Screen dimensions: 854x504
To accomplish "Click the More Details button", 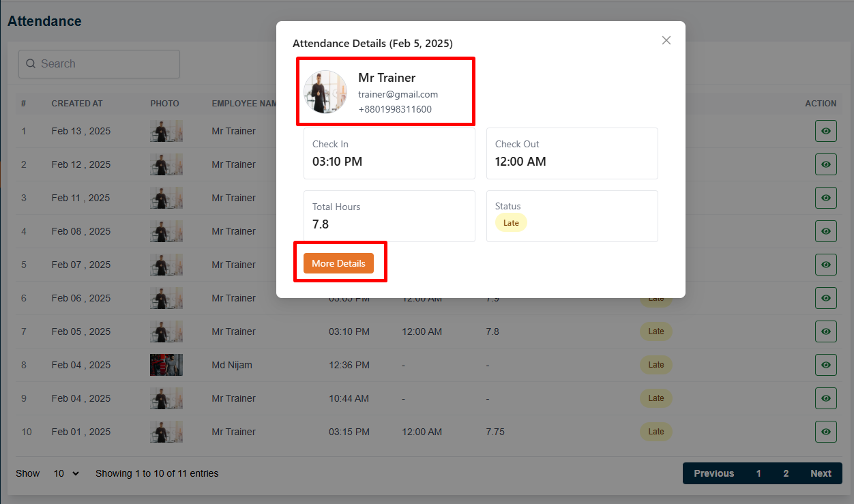I will tap(338, 263).
